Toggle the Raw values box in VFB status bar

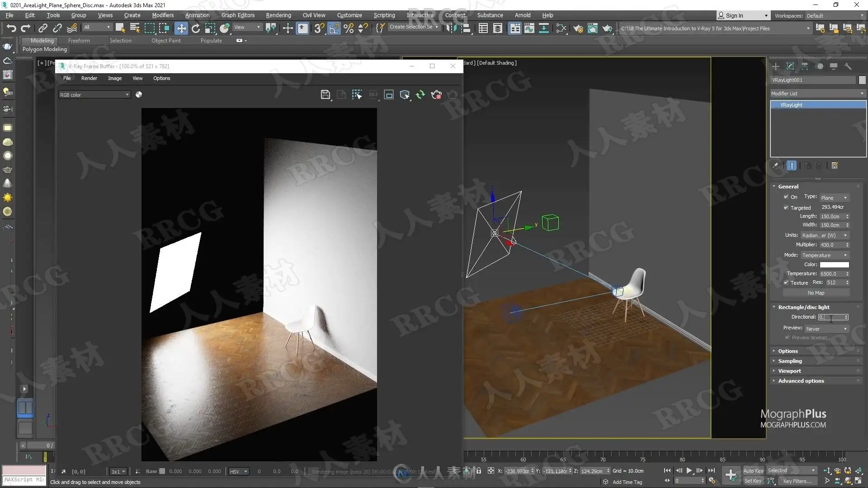click(x=162, y=471)
